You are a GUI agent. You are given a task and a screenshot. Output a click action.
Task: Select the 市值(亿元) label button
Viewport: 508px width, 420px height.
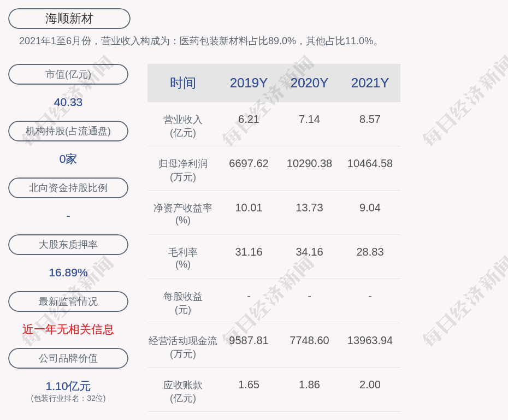point(68,74)
